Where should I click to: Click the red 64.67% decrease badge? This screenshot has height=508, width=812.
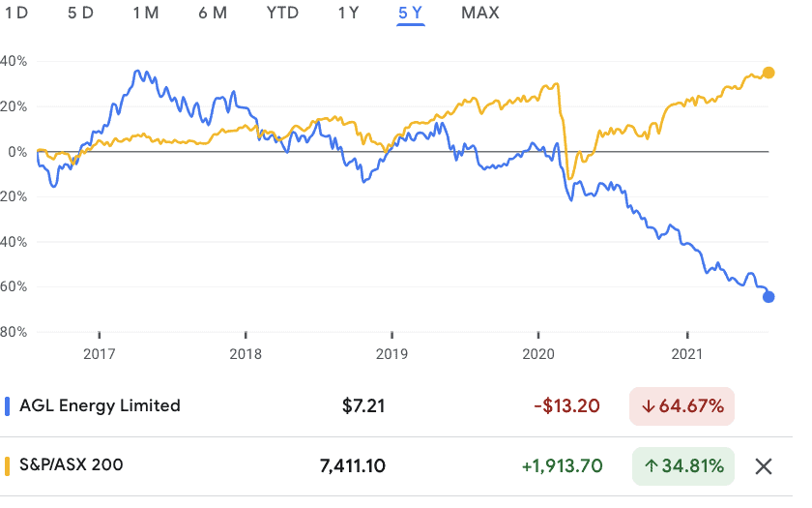[682, 405]
